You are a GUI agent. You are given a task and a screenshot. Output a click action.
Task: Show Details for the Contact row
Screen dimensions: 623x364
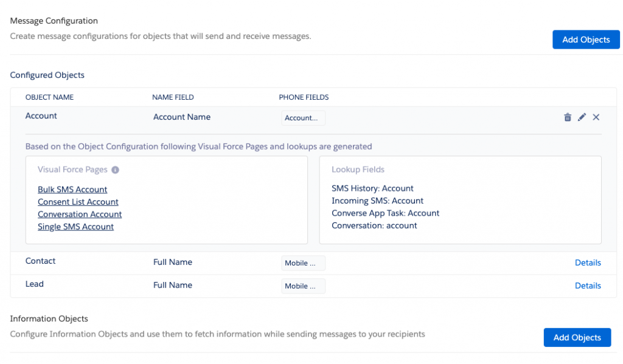tap(588, 263)
